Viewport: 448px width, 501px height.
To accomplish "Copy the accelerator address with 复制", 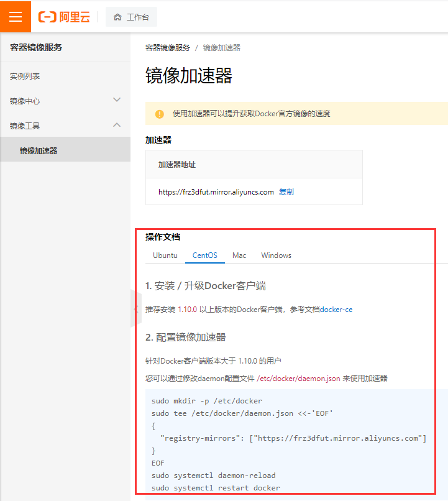I will tap(286, 191).
